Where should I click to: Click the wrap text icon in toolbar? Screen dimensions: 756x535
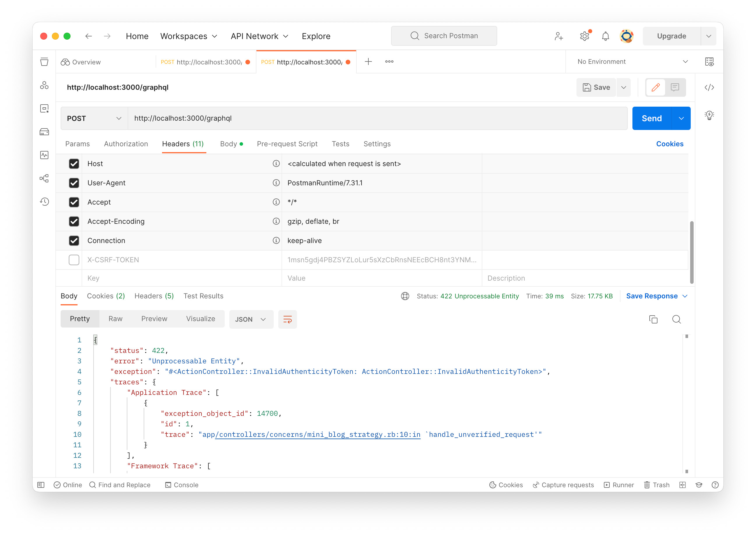pos(287,319)
